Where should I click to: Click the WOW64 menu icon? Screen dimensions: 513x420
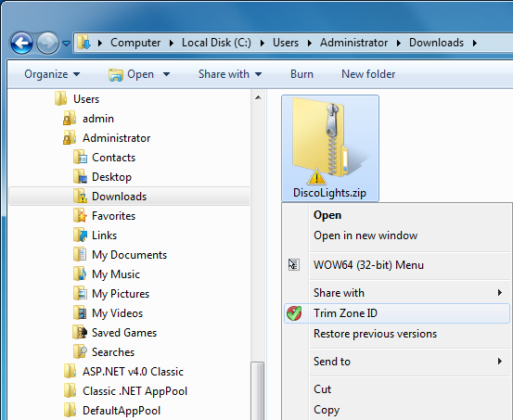click(x=294, y=264)
